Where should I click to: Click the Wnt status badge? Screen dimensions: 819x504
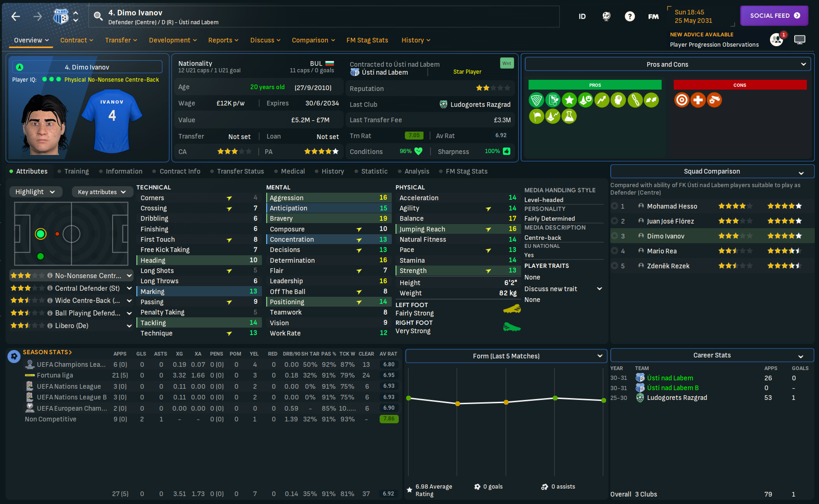point(507,63)
